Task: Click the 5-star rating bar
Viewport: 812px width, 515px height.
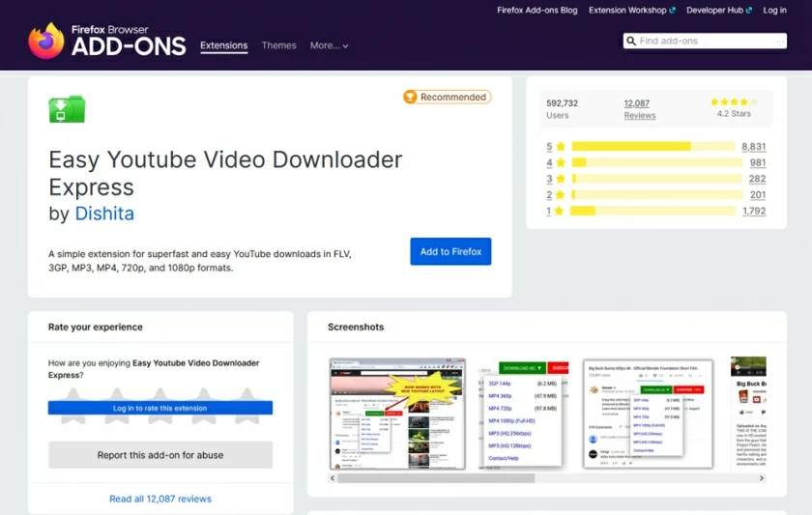Action: [x=653, y=147]
